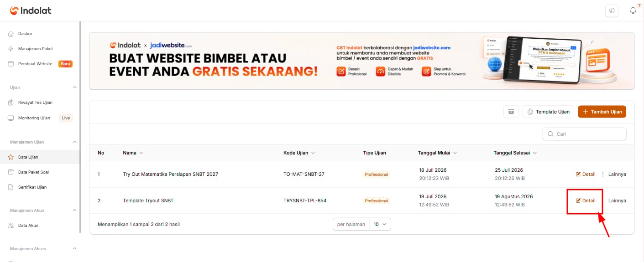644x262 pixels.
Task: Click the Manajemen Paket lightning icon
Action: point(11,49)
